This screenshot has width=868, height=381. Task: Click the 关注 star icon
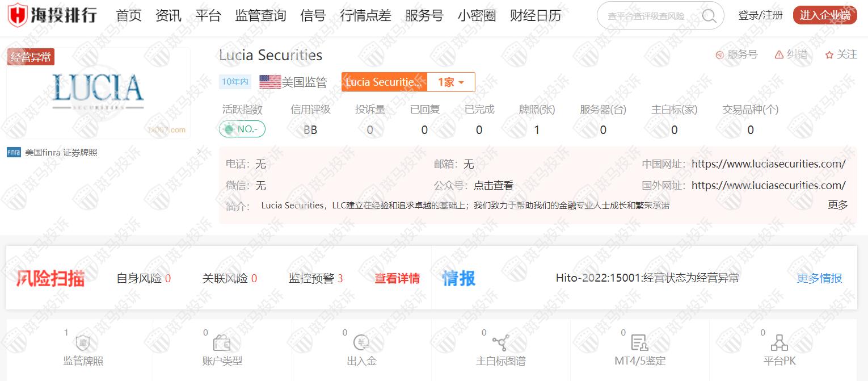[829, 55]
